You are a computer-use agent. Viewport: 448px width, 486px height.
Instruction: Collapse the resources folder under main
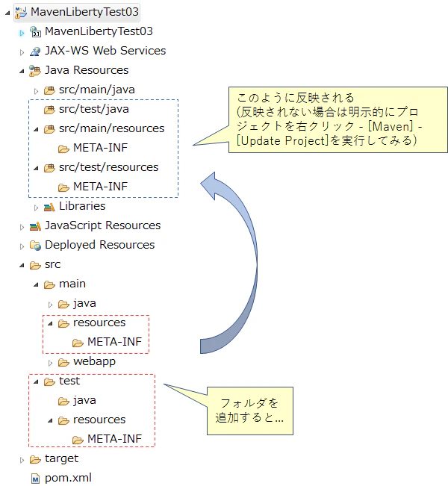50,324
